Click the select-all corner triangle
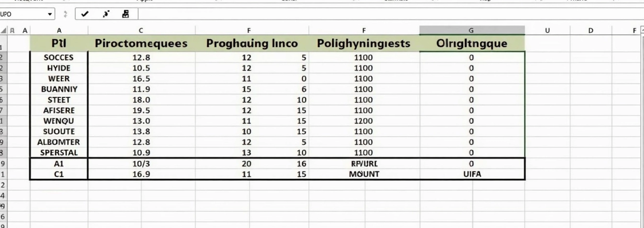Screen dimensions: 644x228 coord(3,31)
